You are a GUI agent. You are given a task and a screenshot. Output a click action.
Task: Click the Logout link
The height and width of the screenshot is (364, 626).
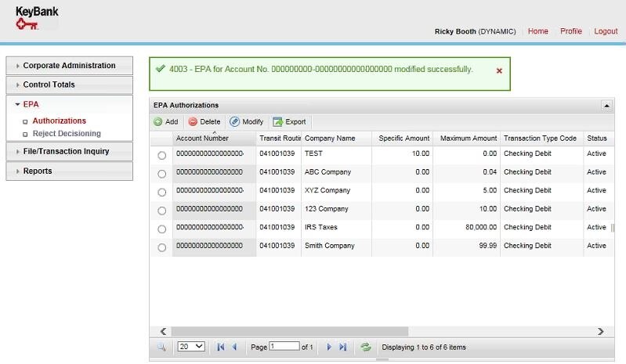tap(606, 31)
